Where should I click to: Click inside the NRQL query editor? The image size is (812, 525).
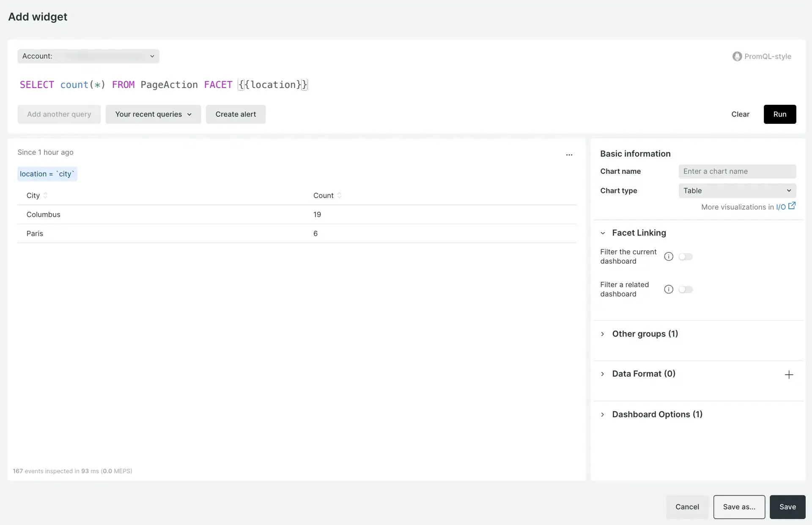point(164,85)
